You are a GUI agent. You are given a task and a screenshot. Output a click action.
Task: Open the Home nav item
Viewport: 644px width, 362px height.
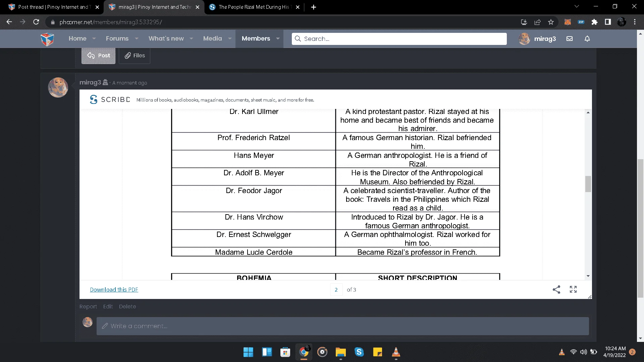[77, 39]
